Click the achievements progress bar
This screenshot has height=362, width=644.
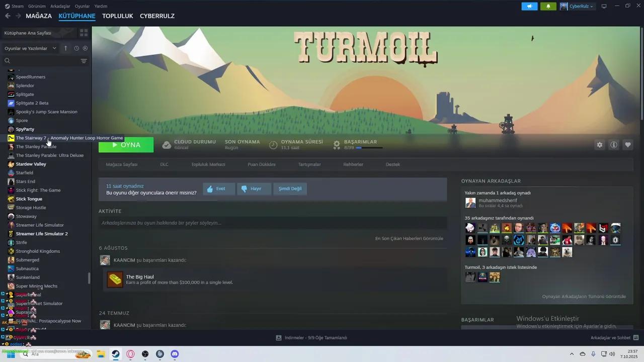point(369,148)
